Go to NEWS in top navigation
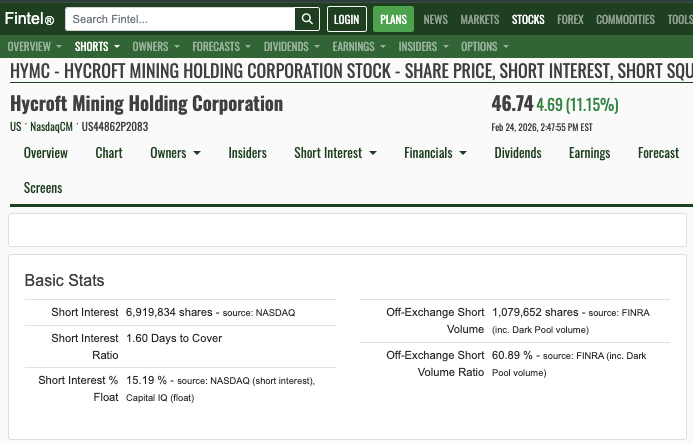 435,19
